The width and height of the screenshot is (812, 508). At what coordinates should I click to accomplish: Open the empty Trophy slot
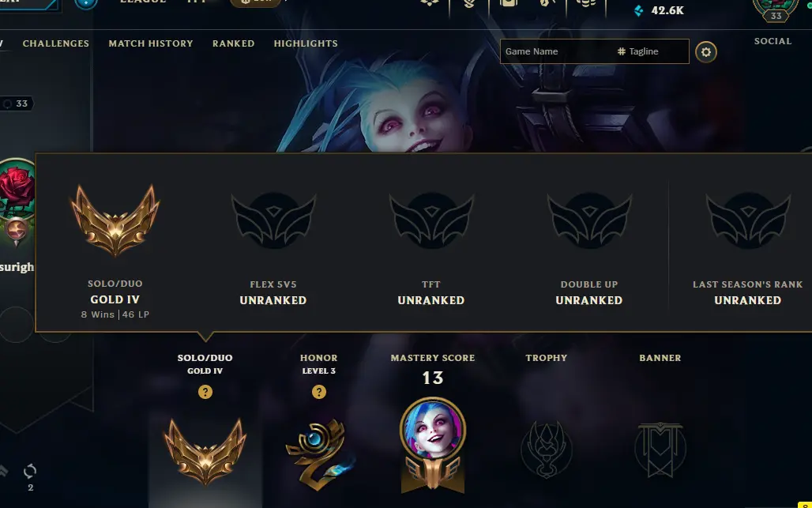pos(547,450)
